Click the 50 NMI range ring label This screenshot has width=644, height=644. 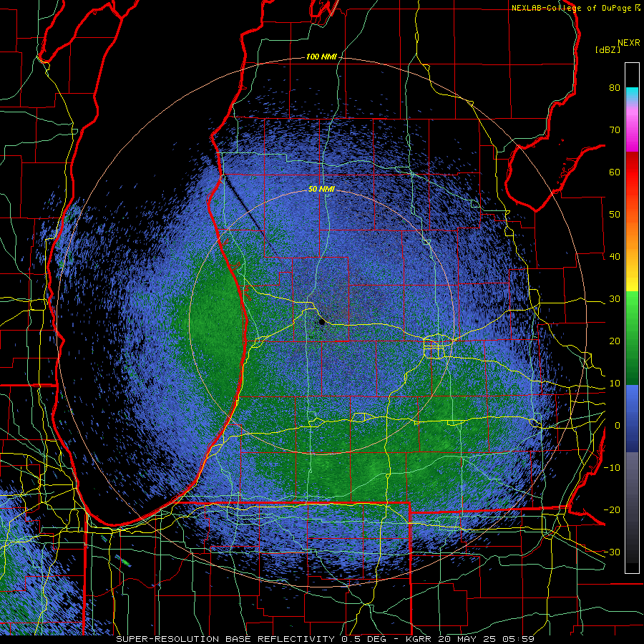tap(321, 190)
